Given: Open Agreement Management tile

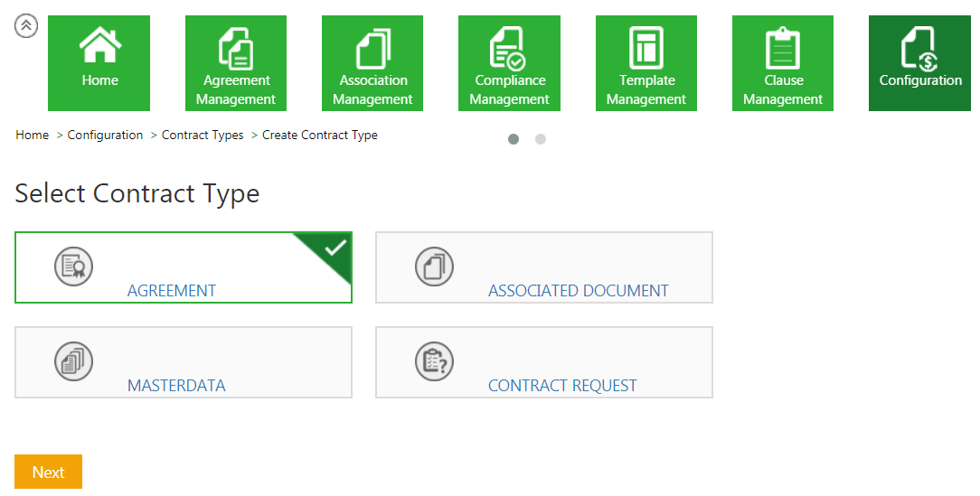Looking at the screenshot, I should coord(236,63).
